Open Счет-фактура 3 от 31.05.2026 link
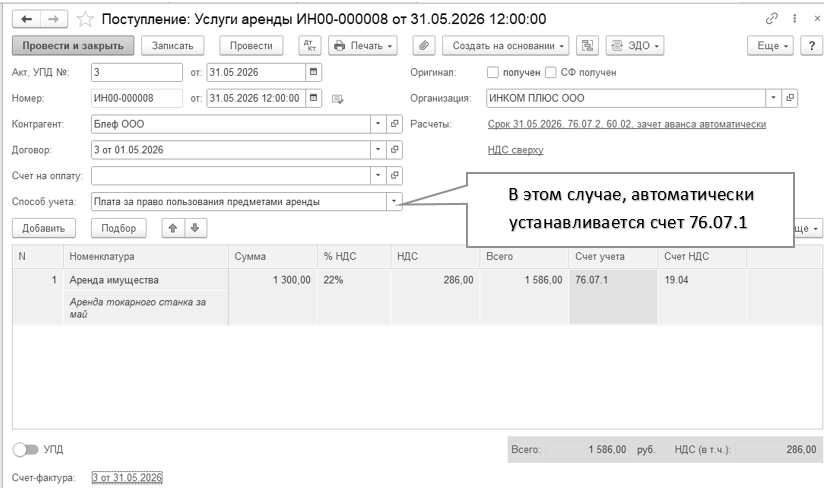 127,478
